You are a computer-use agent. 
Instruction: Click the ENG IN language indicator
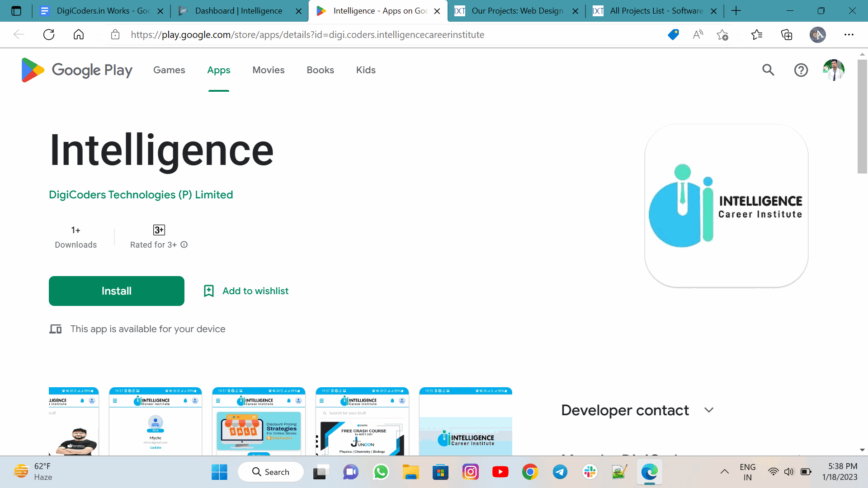(x=748, y=472)
